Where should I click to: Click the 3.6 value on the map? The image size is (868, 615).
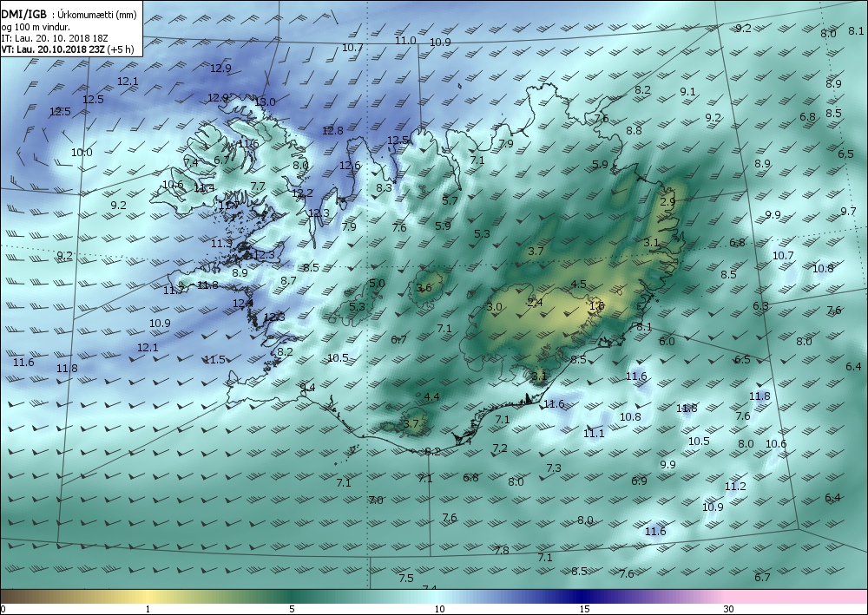tap(424, 287)
